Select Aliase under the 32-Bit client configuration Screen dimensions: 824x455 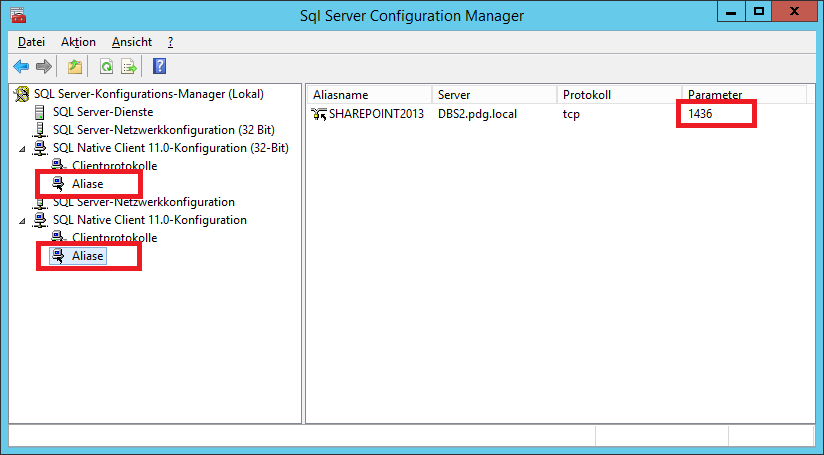tap(87, 184)
